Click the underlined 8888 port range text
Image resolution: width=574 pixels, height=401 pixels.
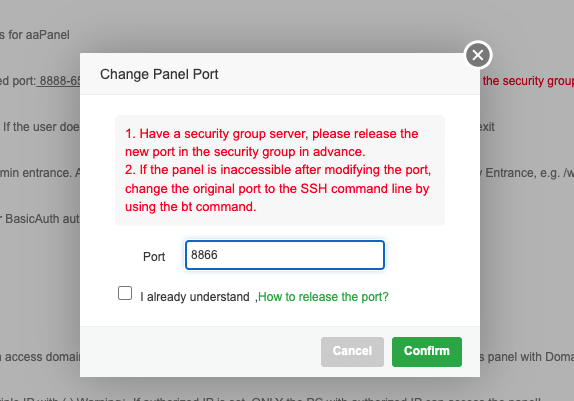pos(59,81)
